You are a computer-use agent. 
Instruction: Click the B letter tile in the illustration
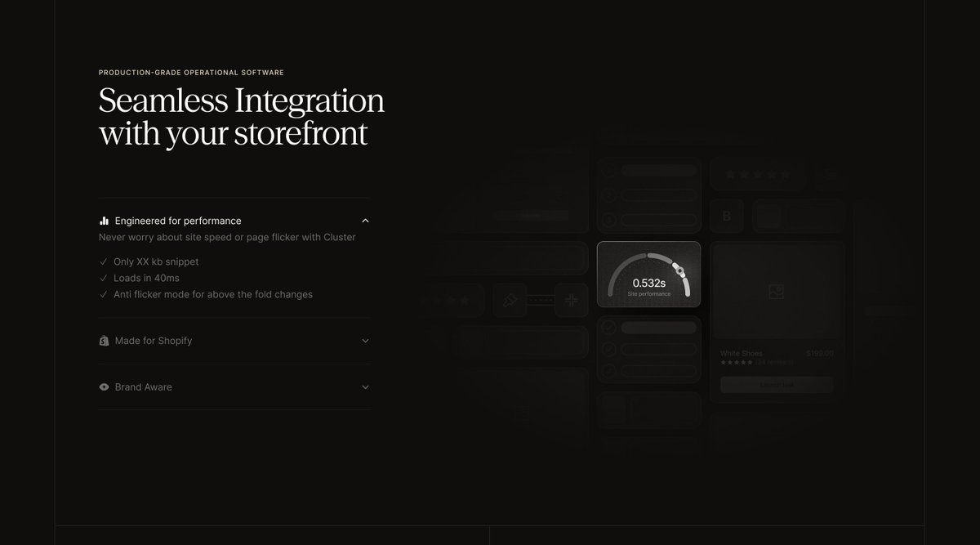pos(727,217)
